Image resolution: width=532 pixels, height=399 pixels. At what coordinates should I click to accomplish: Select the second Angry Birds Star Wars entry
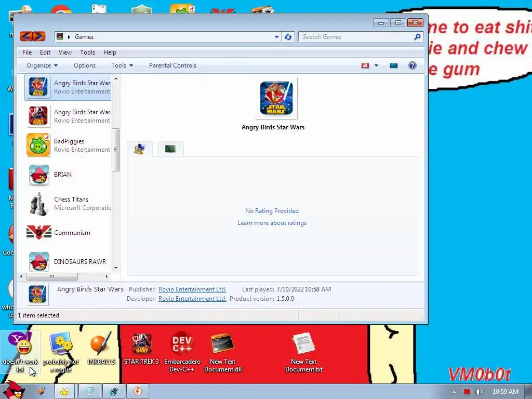(x=68, y=116)
